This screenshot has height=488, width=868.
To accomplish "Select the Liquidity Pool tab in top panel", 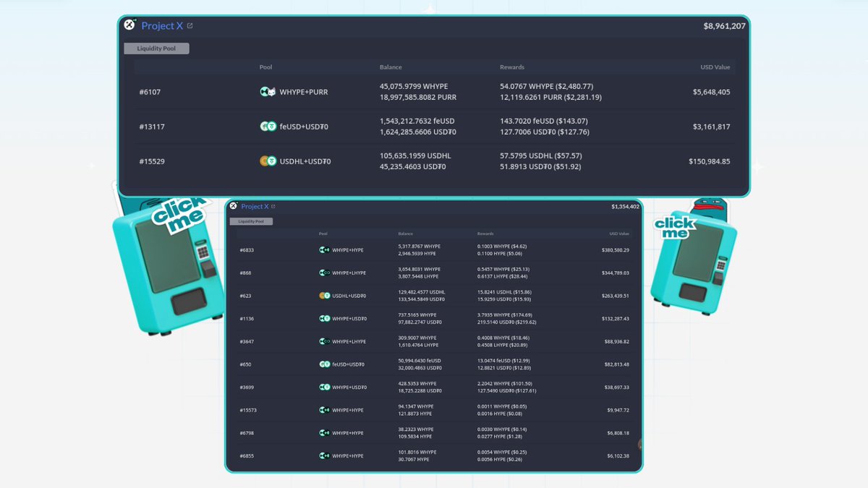I will pos(157,48).
